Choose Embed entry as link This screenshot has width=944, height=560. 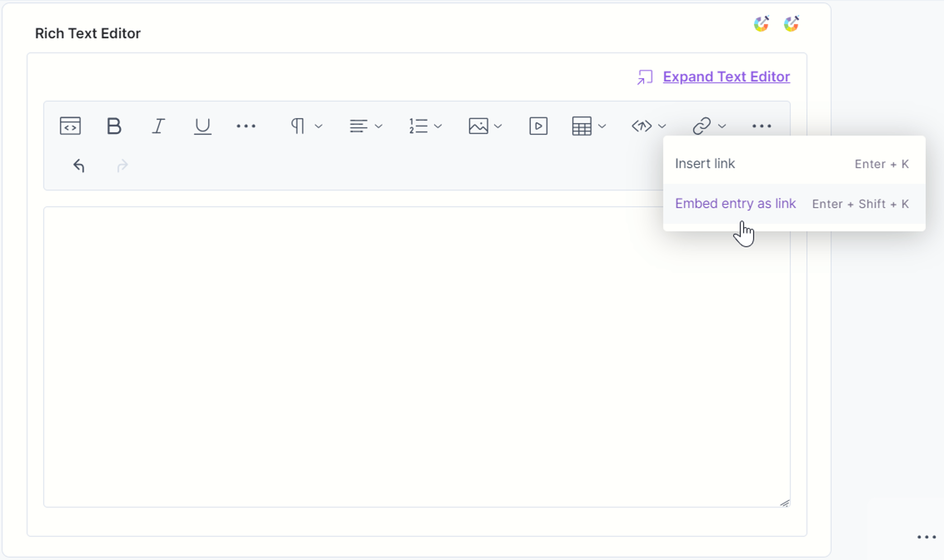794,204
